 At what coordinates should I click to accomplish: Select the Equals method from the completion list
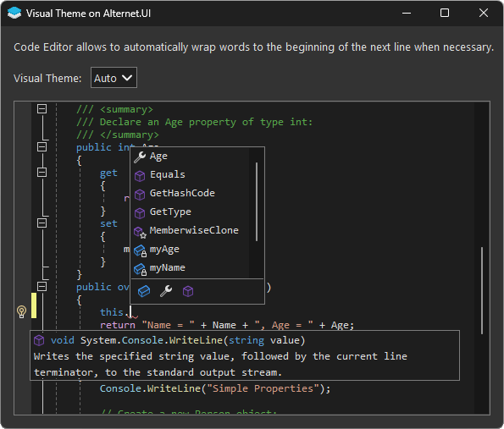coord(190,175)
